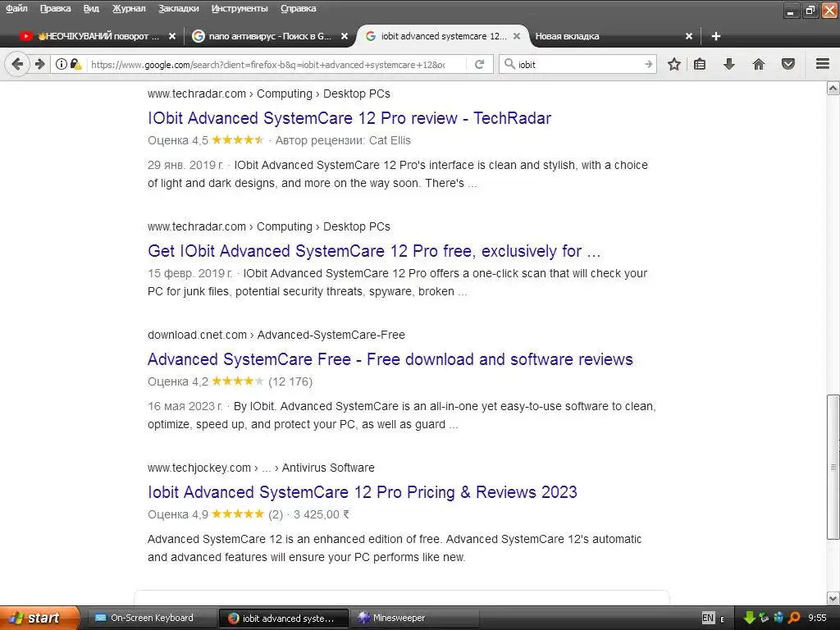Go to the home page icon
This screenshot has height=630, width=840.
[x=759, y=64]
